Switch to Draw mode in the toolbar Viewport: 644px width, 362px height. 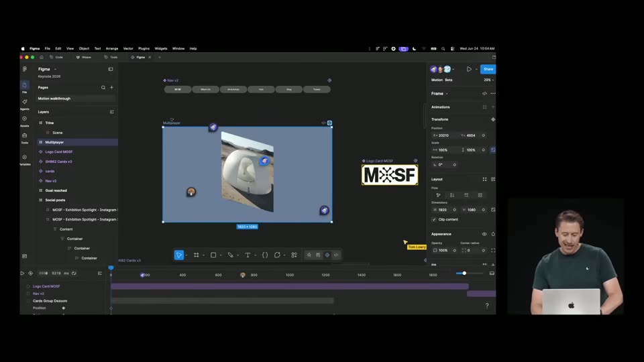click(309, 255)
